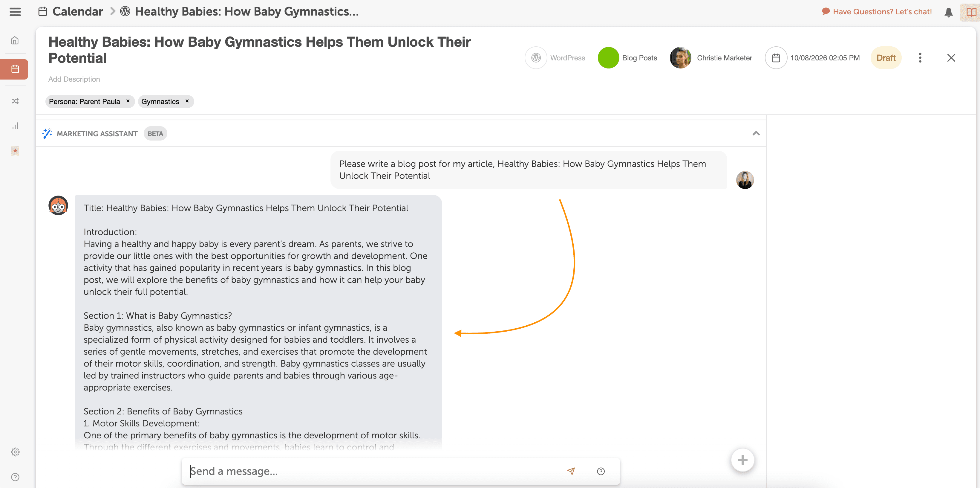The height and width of the screenshot is (488, 980).
Task: Click the shuffle icon in sidebar
Action: click(15, 101)
